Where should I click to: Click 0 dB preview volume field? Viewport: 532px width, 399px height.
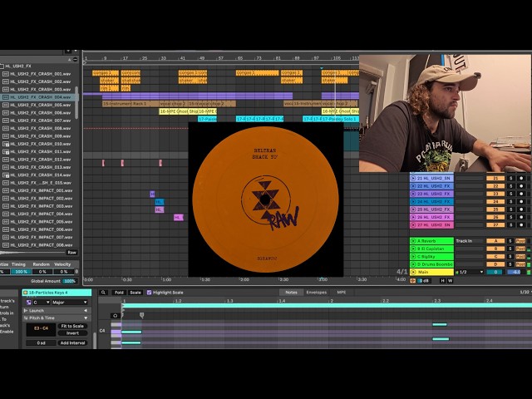tap(425, 281)
